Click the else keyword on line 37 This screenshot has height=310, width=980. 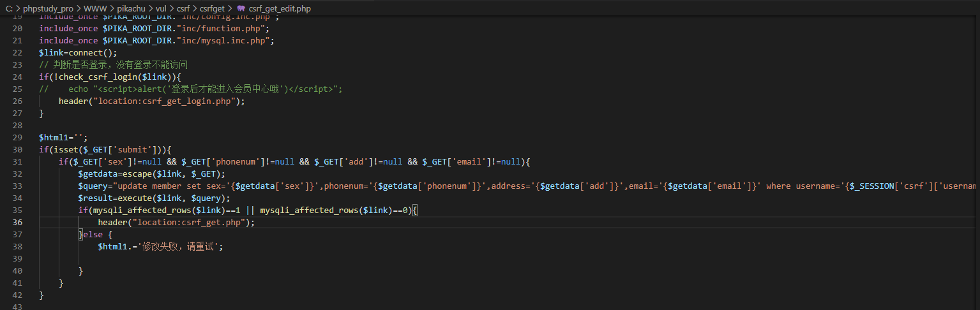tap(93, 235)
